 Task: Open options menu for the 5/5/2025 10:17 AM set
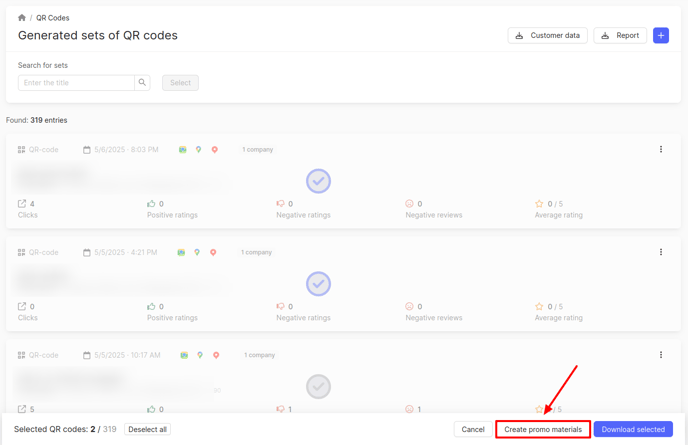pos(661,355)
